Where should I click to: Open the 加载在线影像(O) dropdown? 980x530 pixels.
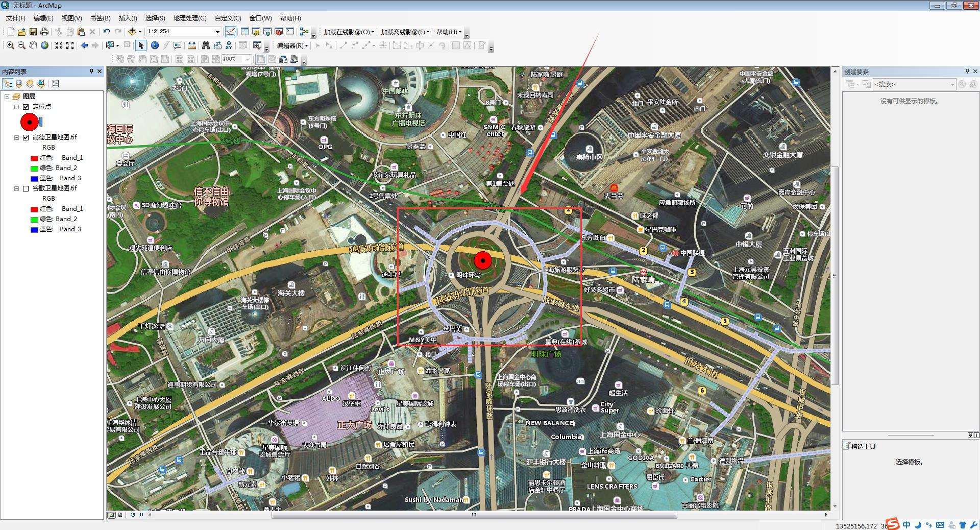click(x=349, y=32)
